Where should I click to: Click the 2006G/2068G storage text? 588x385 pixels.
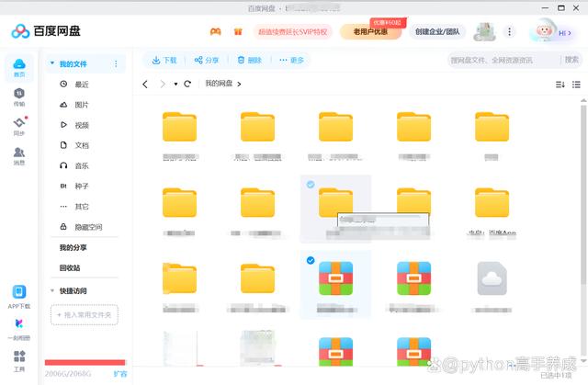point(68,374)
